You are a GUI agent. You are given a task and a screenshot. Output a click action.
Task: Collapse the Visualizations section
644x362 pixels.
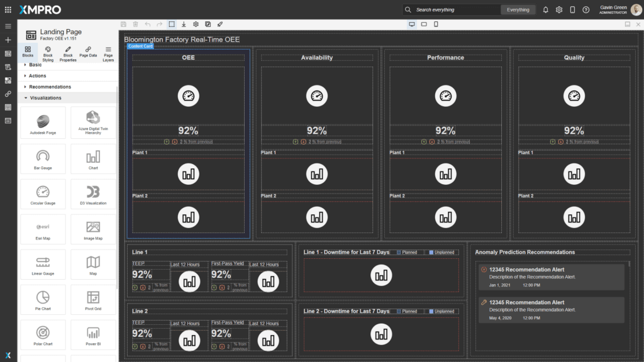45,98
